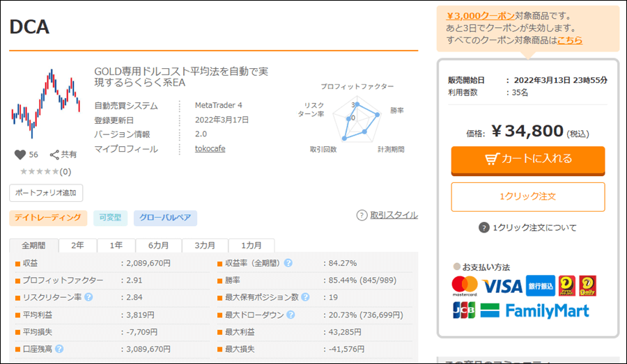
Task: Click help icon beside 口座残高
Action: point(59,349)
